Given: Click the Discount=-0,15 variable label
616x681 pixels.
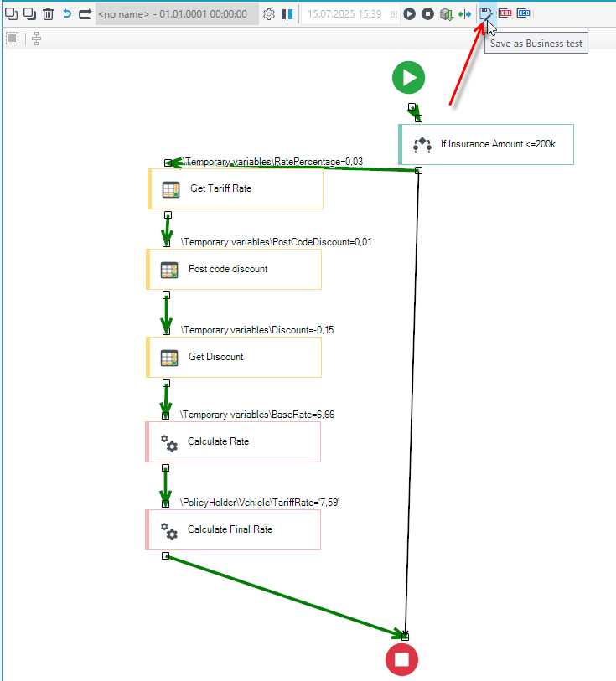Looking at the screenshot, I should 257,330.
